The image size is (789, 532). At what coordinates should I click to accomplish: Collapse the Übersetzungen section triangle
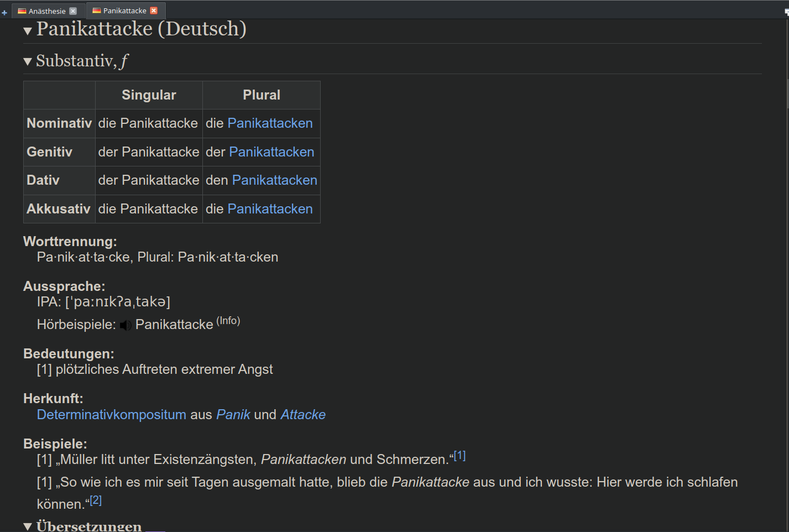pyautogui.click(x=28, y=526)
